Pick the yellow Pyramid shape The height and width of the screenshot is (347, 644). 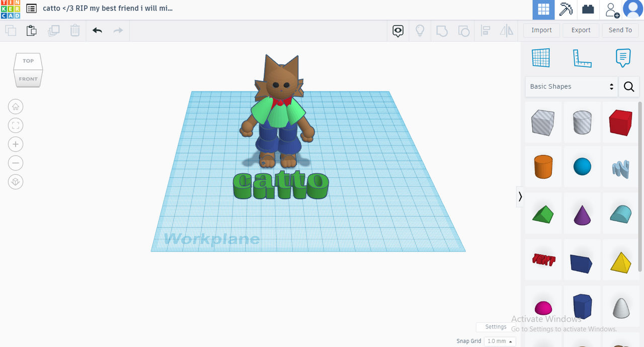[x=620, y=262]
